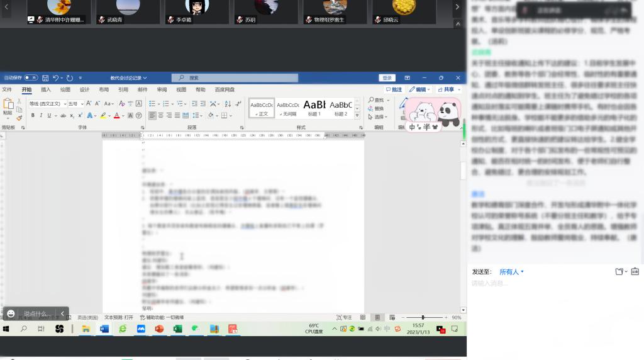The height and width of the screenshot is (360, 644).
Task: Click the Save icon in title bar
Action: coord(45,78)
